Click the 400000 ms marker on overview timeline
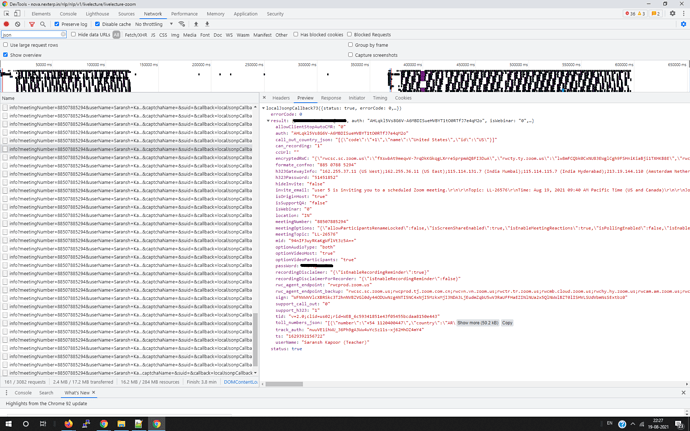690x431 pixels. tap(412, 64)
